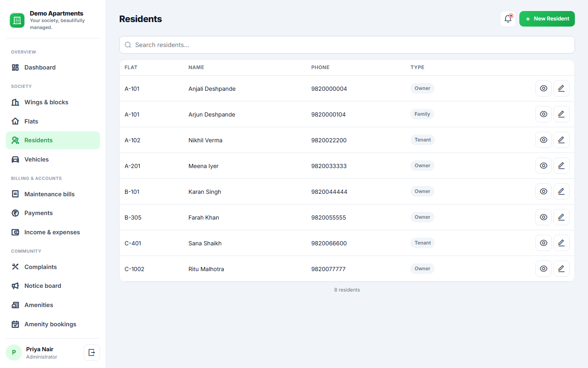Image resolution: width=588 pixels, height=368 pixels.
Task: Open Wings & blocks section
Action: click(53, 102)
